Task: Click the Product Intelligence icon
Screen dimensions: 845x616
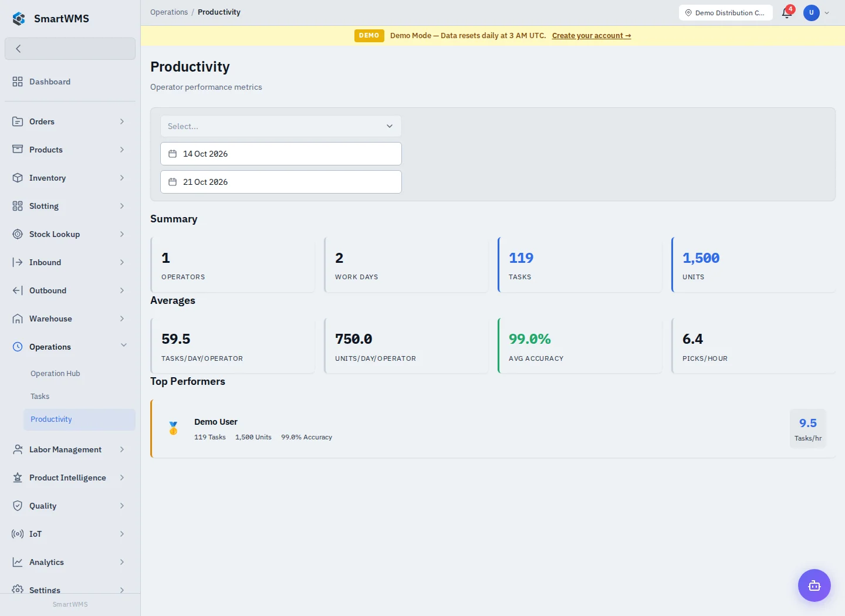Action: pyautogui.click(x=18, y=478)
